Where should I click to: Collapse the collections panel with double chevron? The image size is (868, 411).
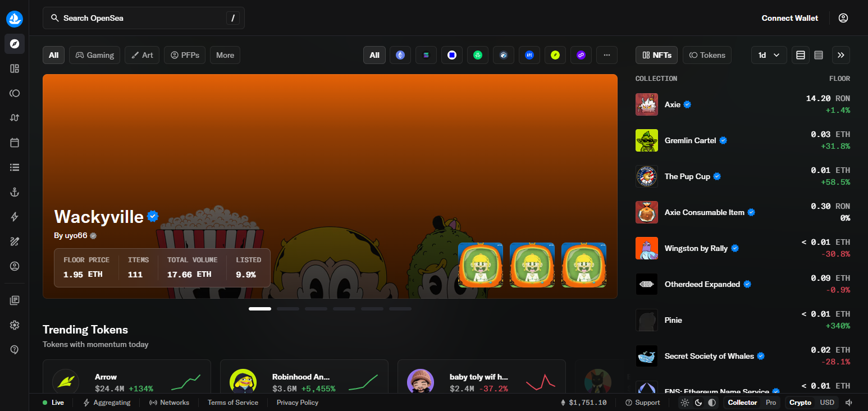click(x=841, y=55)
